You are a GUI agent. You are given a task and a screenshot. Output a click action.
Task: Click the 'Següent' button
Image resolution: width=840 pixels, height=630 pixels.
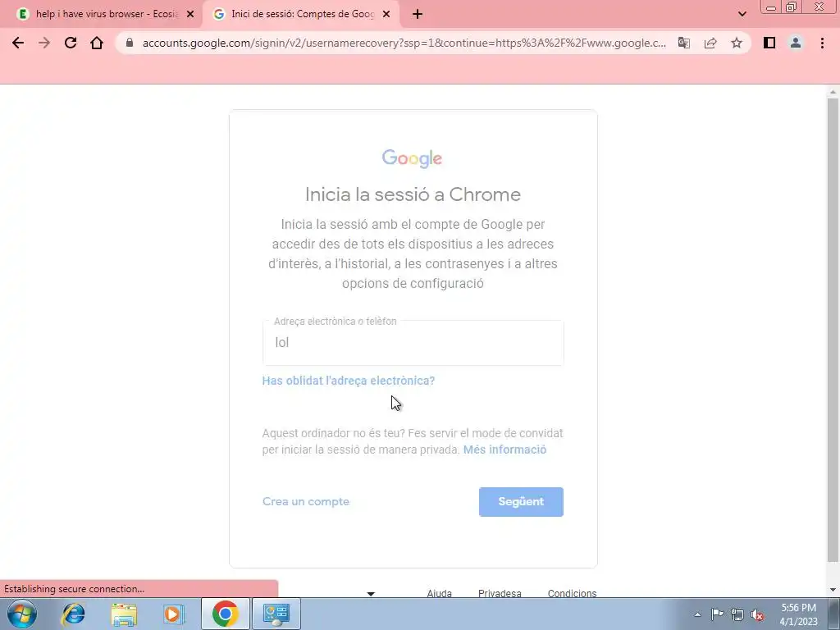[x=521, y=502]
